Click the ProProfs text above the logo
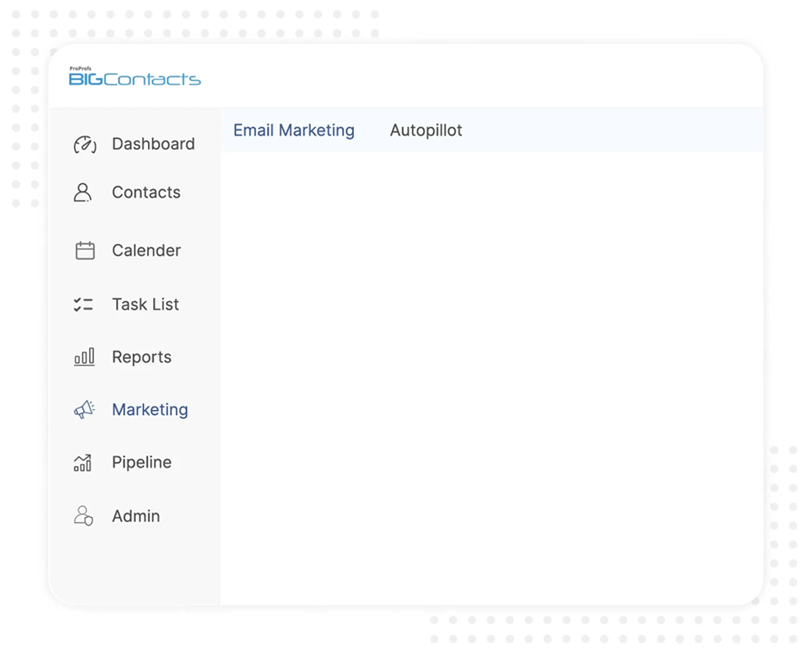Viewport: 812px width, 656px height. point(81,68)
